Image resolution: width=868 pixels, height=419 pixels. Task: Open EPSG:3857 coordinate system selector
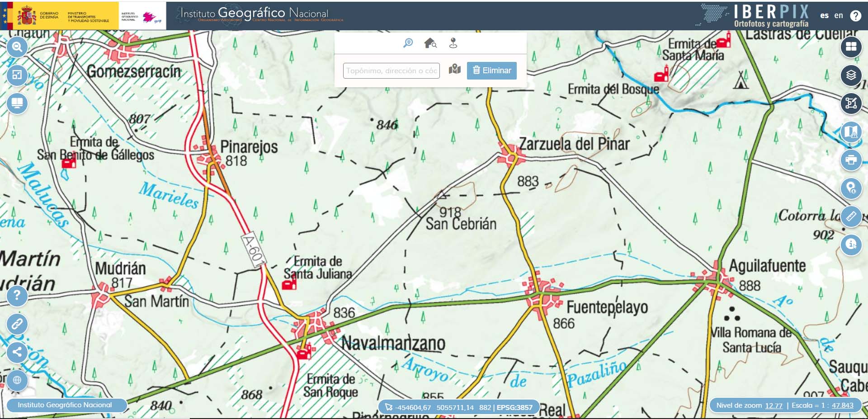pos(514,407)
